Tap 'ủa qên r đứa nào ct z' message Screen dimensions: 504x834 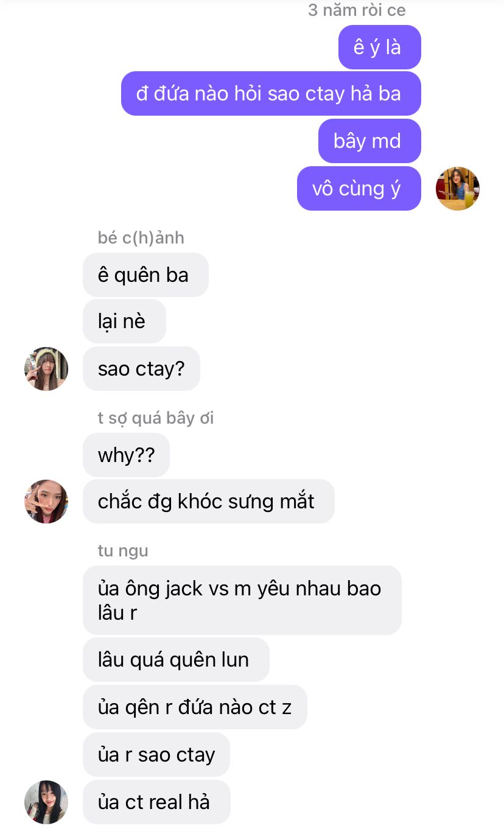(x=195, y=707)
